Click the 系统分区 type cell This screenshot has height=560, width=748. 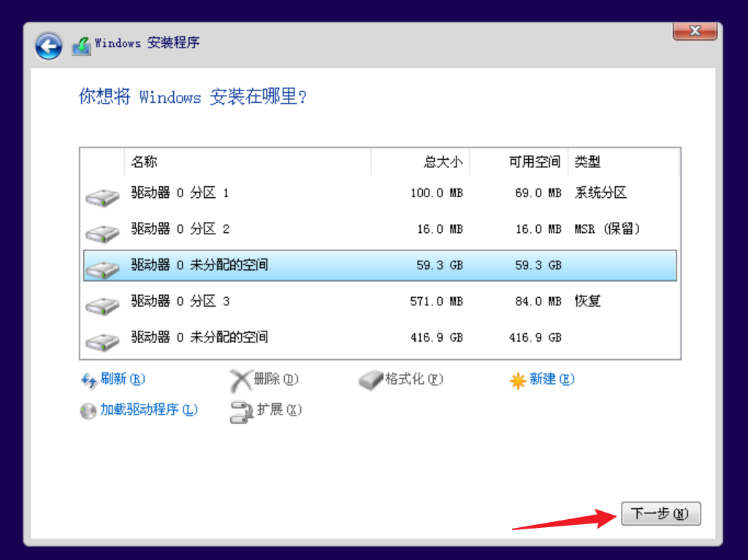[x=600, y=193]
